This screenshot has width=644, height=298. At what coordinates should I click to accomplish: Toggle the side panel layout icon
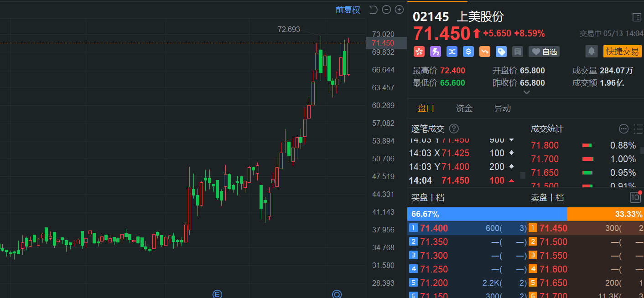pos(637,17)
